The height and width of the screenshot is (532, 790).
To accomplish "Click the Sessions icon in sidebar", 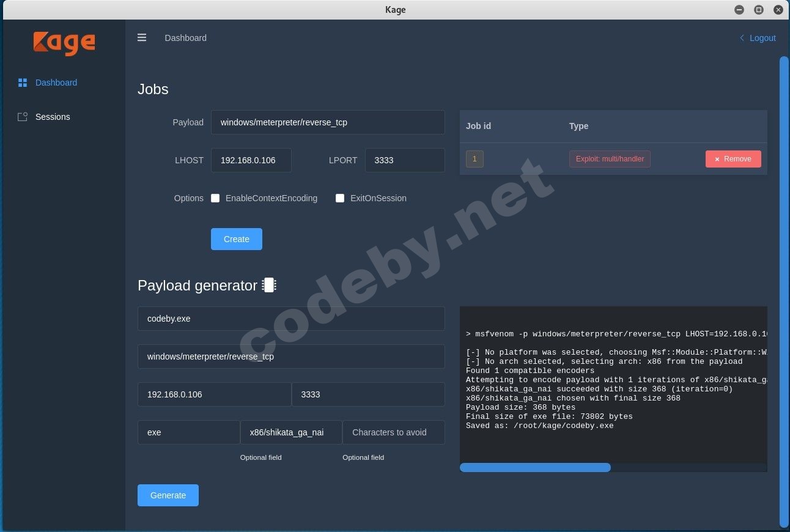I will tap(23, 117).
